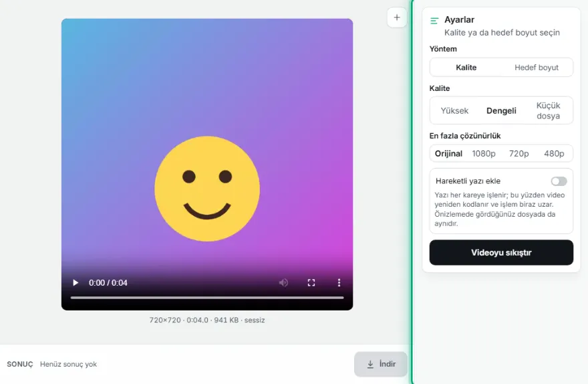Screen dimensions: 588x384
Task: Click the İndir download button
Action: coord(381,364)
